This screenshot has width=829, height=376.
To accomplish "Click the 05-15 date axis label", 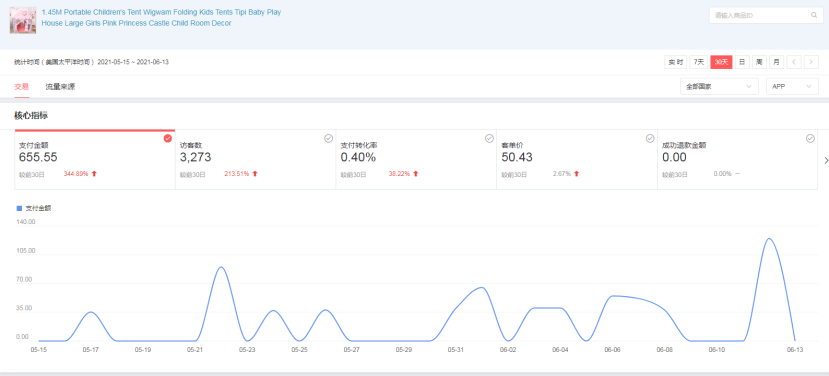I will click(x=39, y=350).
